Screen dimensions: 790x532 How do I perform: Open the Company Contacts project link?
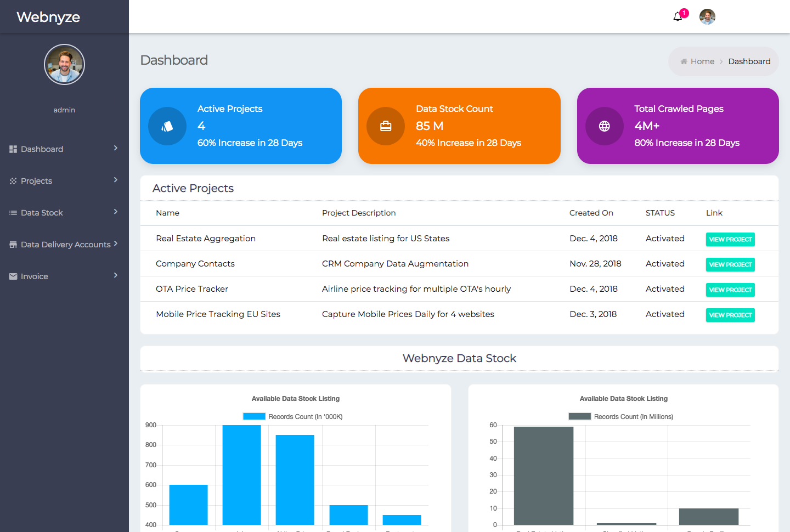(x=730, y=264)
